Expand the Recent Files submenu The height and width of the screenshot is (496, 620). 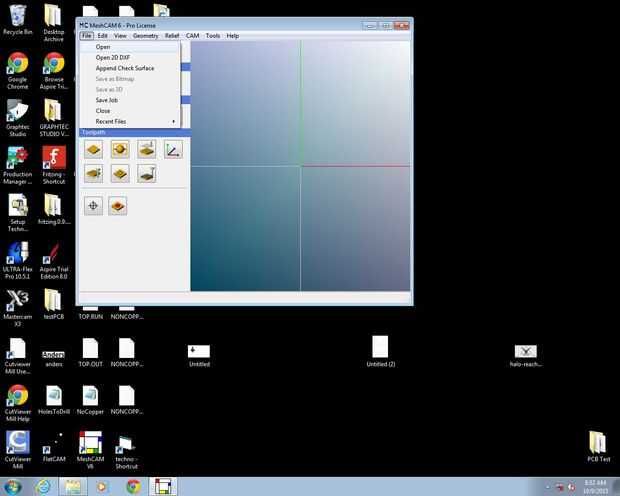130,121
